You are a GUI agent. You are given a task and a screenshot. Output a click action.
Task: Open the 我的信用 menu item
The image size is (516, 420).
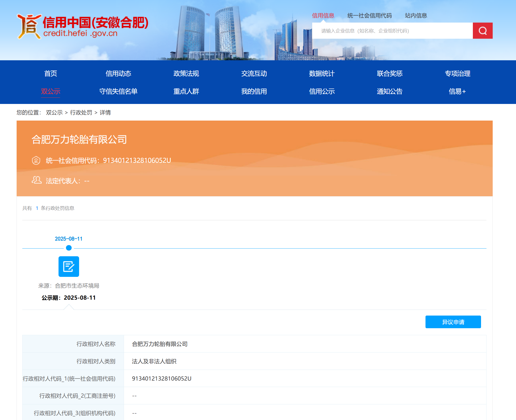tap(254, 91)
